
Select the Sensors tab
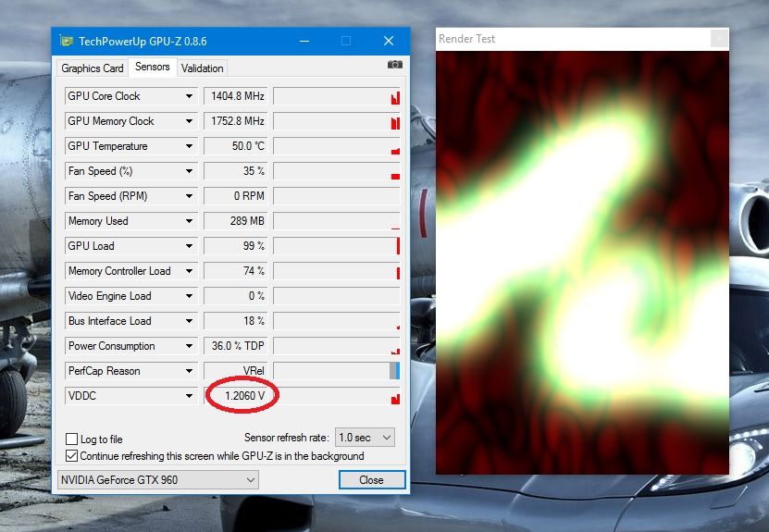pos(152,67)
